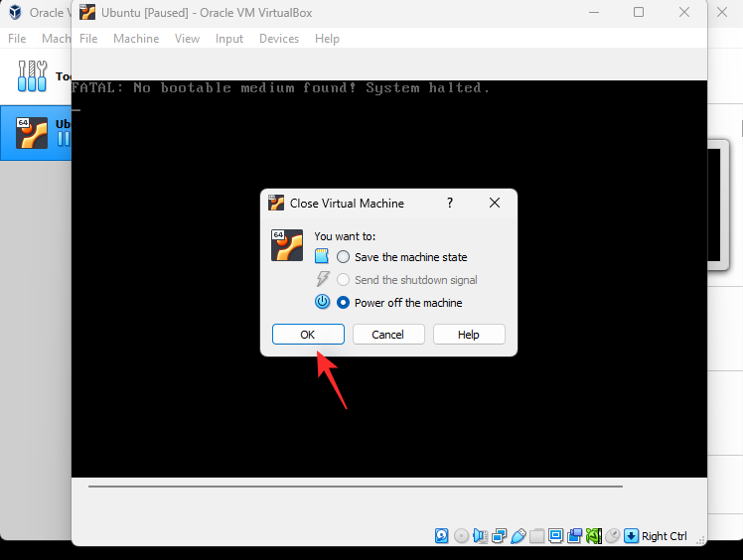Image resolution: width=743 pixels, height=560 pixels.
Task: Click the Oracle VirtualBox Manager title icon
Action: pyautogui.click(x=15, y=12)
